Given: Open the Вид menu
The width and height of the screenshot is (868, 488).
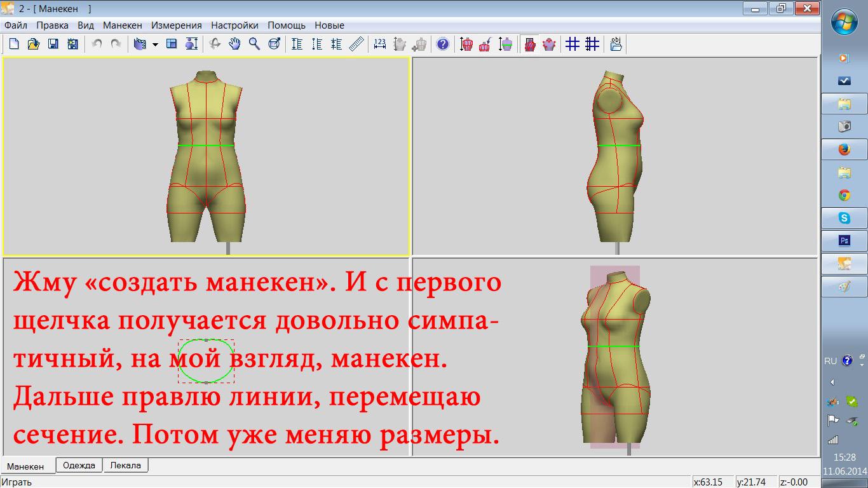Looking at the screenshot, I should pyautogui.click(x=86, y=25).
